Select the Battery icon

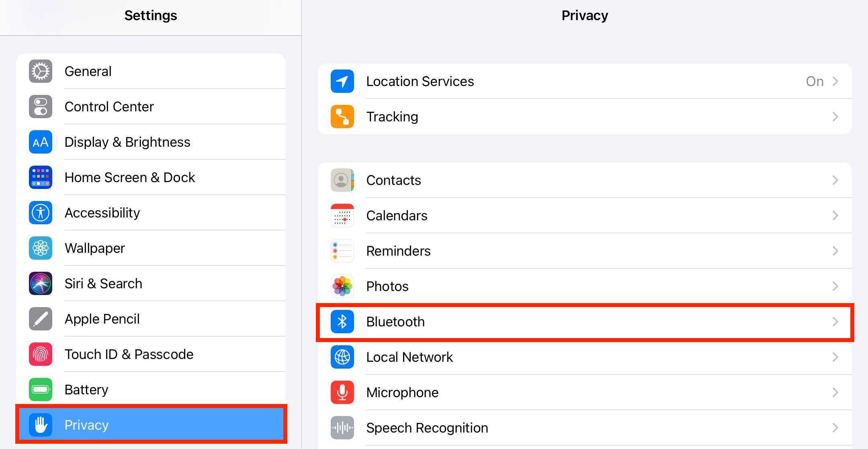point(40,390)
